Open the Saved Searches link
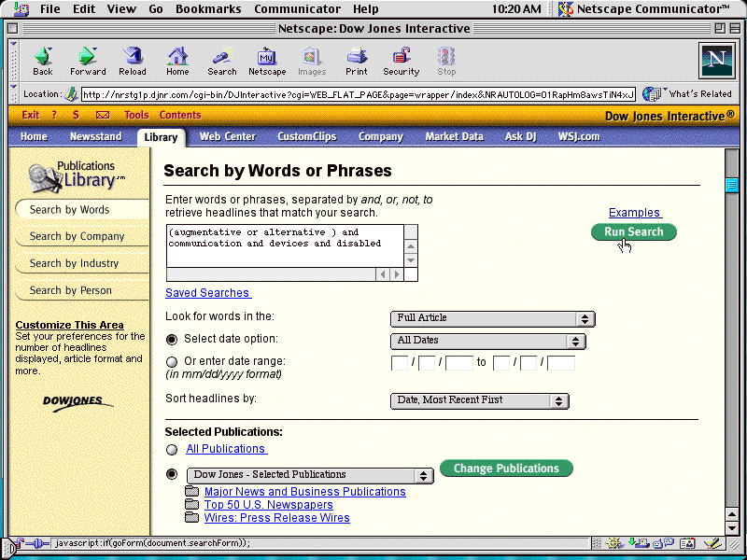 point(207,293)
